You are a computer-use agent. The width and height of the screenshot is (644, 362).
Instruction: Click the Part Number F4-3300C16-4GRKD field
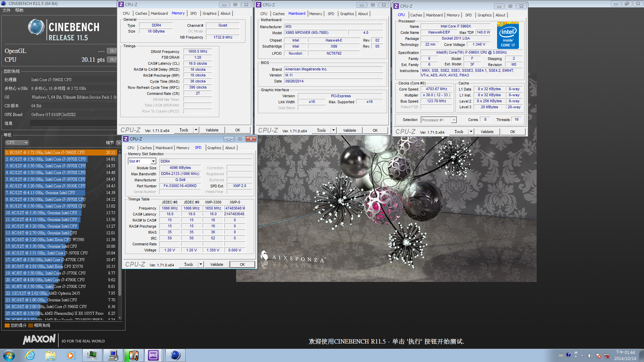(180, 186)
